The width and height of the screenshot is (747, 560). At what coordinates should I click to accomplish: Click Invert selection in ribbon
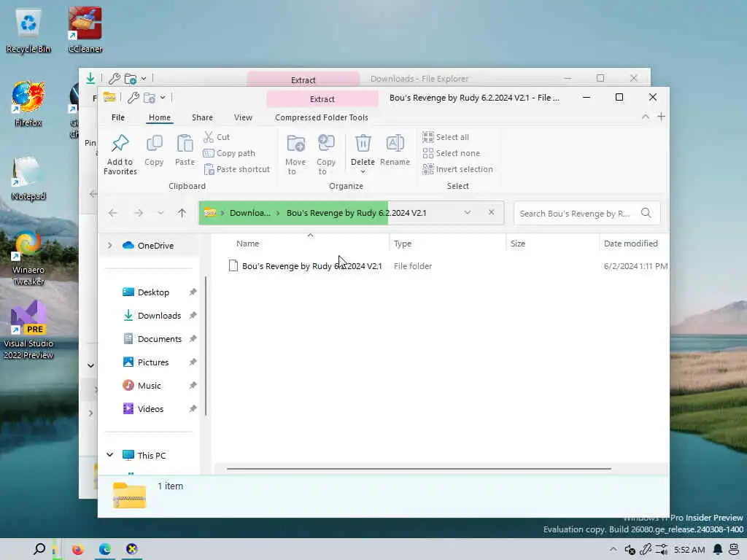point(458,169)
